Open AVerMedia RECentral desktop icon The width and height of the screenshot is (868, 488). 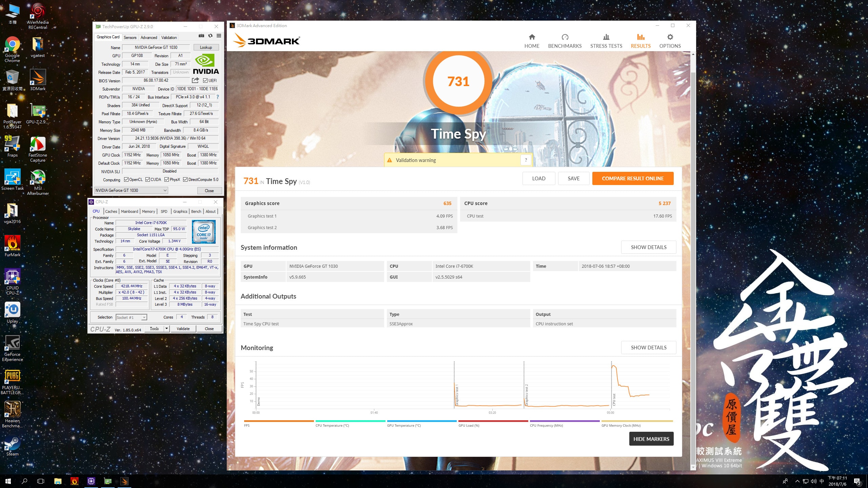[38, 16]
